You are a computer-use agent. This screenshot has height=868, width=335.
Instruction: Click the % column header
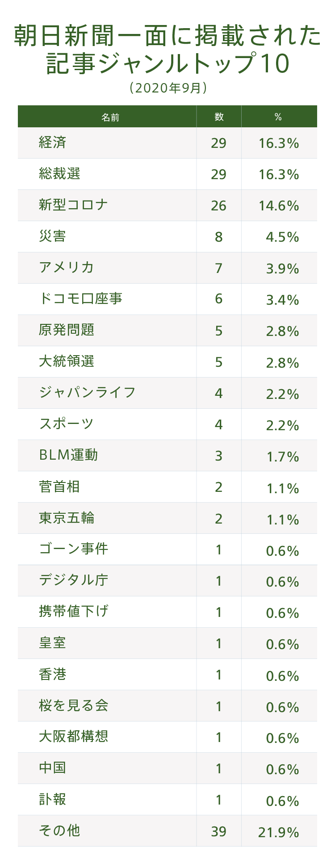pos(278,117)
